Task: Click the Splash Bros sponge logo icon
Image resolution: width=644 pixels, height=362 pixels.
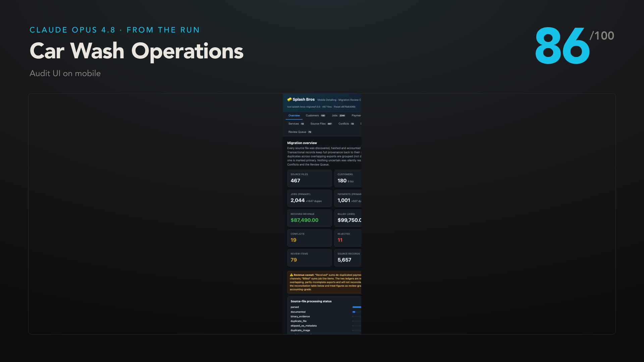Action: click(x=289, y=100)
